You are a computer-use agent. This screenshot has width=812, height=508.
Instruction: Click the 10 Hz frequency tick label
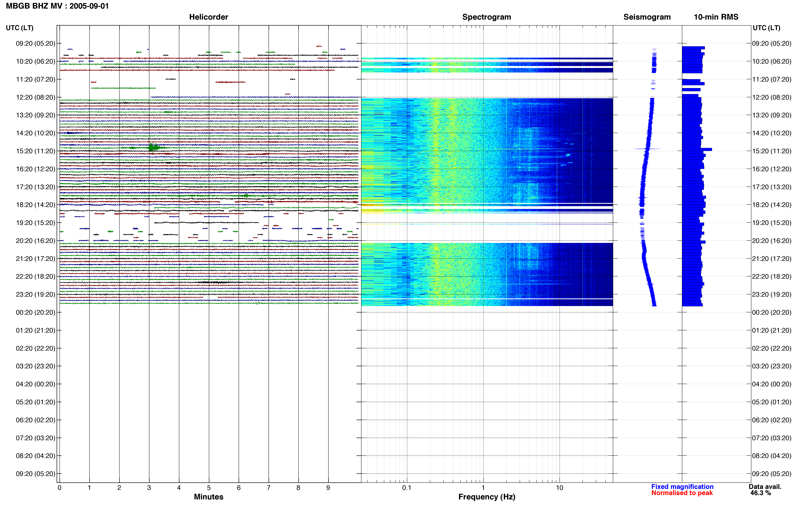coord(559,487)
